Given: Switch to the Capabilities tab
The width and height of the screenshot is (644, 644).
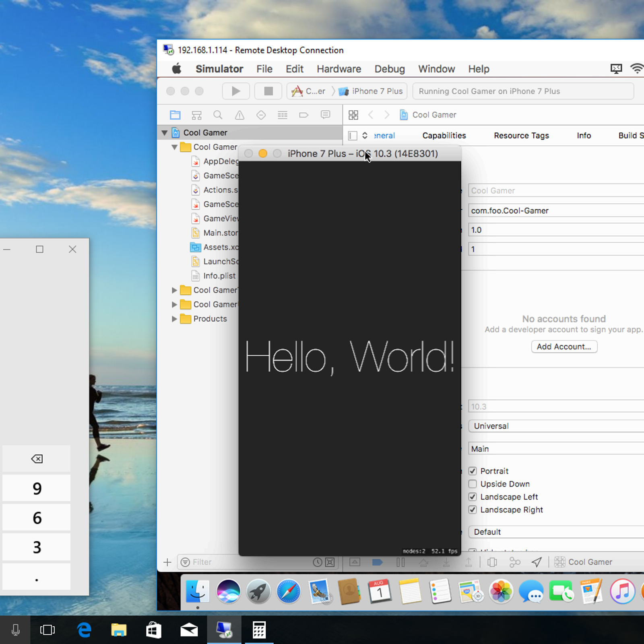Looking at the screenshot, I should (444, 136).
